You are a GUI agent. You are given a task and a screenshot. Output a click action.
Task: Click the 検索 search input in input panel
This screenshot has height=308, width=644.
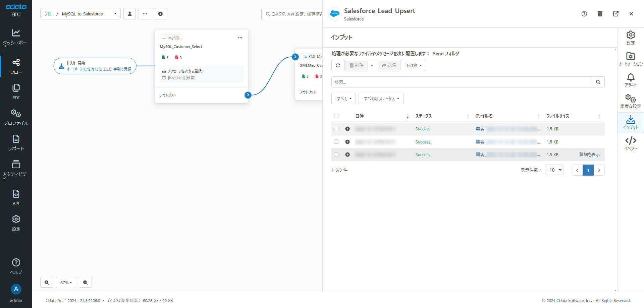pos(462,82)
